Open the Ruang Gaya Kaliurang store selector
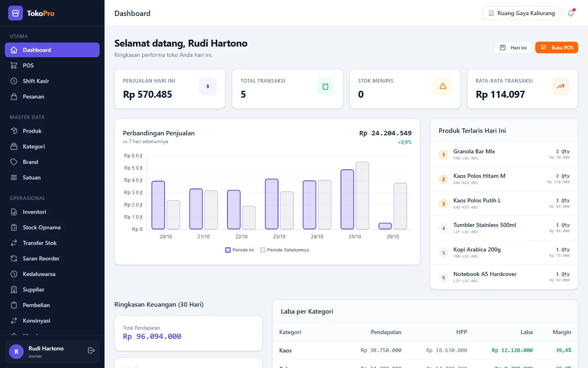Image resolution: width=588 pixels, height=368 pixels. tap(521, 13)
